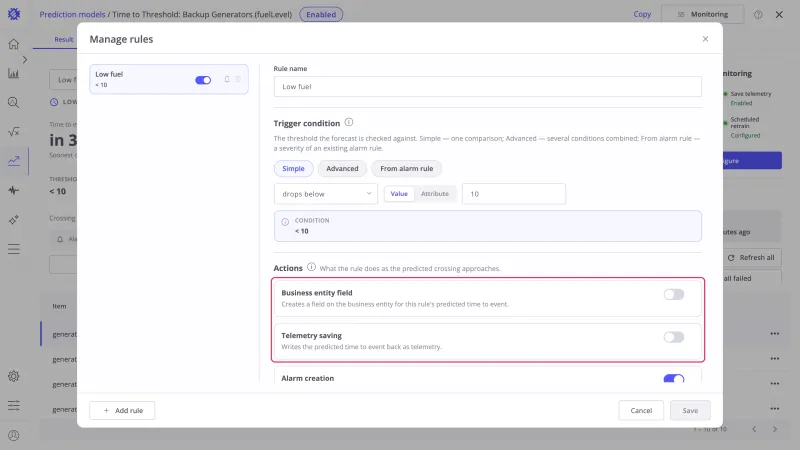This screenshot has height=450, width=800.
Task: Expand the sidebar with the chevron arrow
Action: [x=24, y=60]
